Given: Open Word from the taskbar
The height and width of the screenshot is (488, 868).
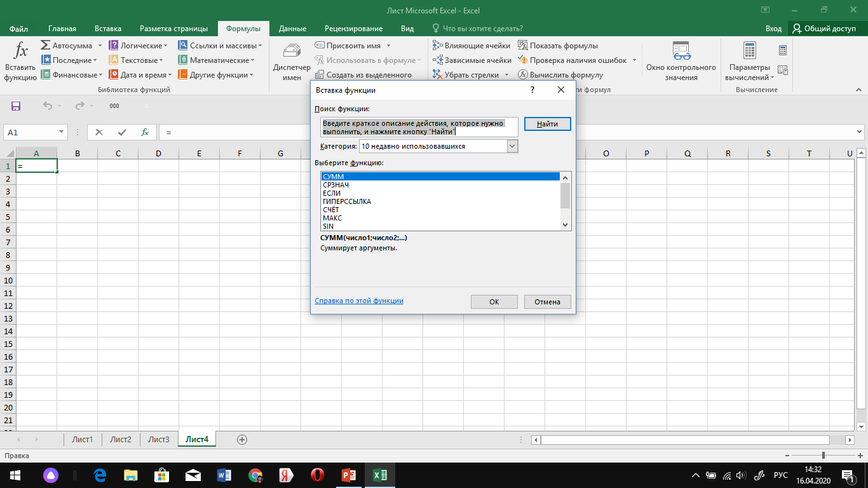Looking at the screenshot, I should pyautogui.click(x=225, y=475).
